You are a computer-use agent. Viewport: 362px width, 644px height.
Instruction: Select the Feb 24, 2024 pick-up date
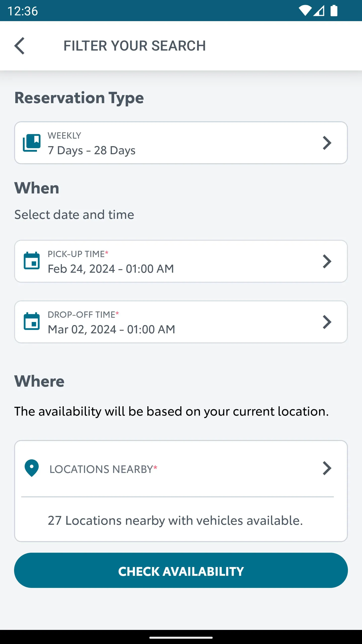(111, 269)
